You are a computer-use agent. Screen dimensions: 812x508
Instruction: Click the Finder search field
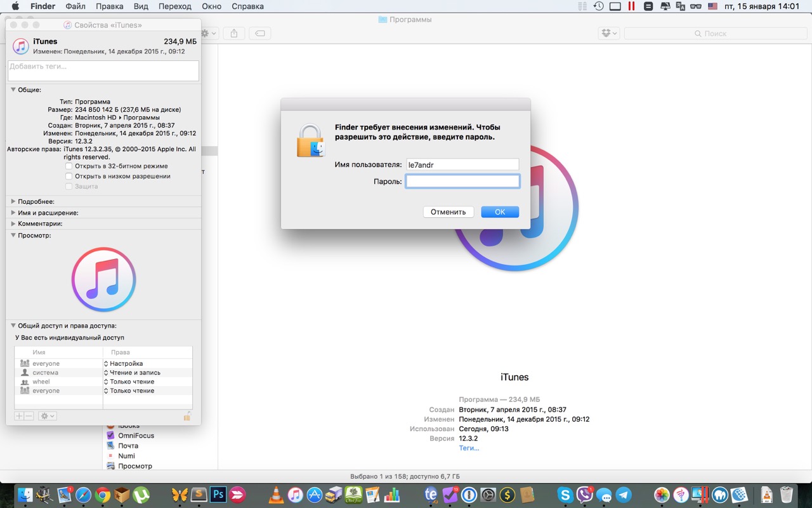715,33
